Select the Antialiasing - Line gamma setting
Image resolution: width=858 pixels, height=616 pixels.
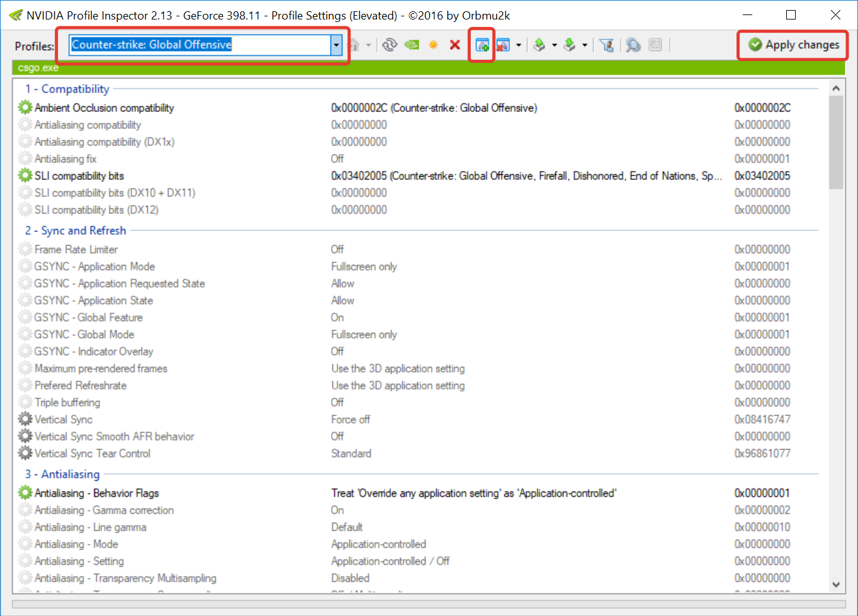click(91, 527)
